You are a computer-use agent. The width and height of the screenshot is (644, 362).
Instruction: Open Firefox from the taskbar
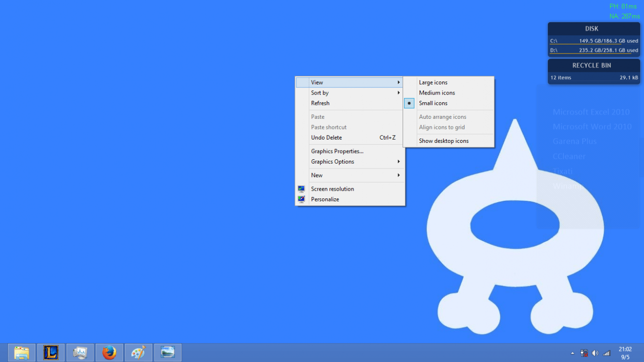[x=109, y=353]
